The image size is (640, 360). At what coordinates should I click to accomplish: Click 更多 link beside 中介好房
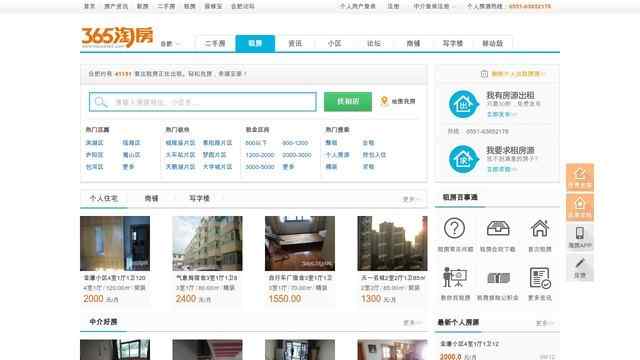[411, 323]
